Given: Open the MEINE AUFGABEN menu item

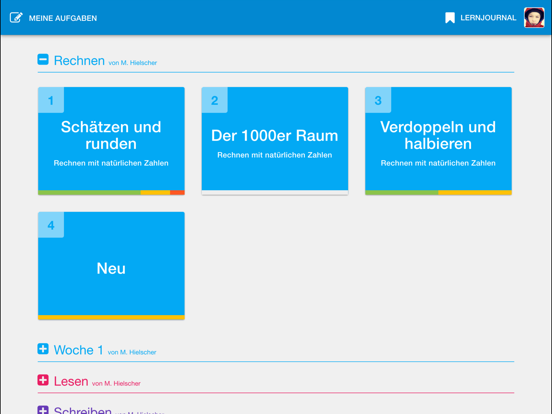Looking at the screenshot, I should [63, 18].
